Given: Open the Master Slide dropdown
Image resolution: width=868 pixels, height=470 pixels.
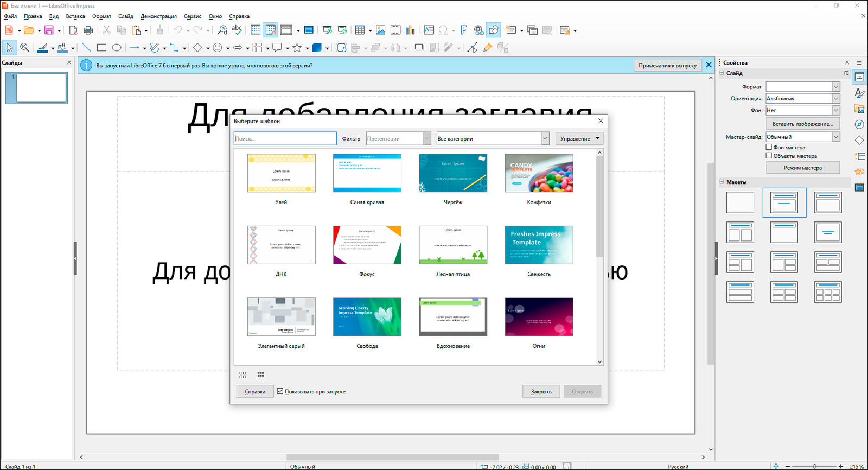Looking at the screenshot, I should [803, 137].
